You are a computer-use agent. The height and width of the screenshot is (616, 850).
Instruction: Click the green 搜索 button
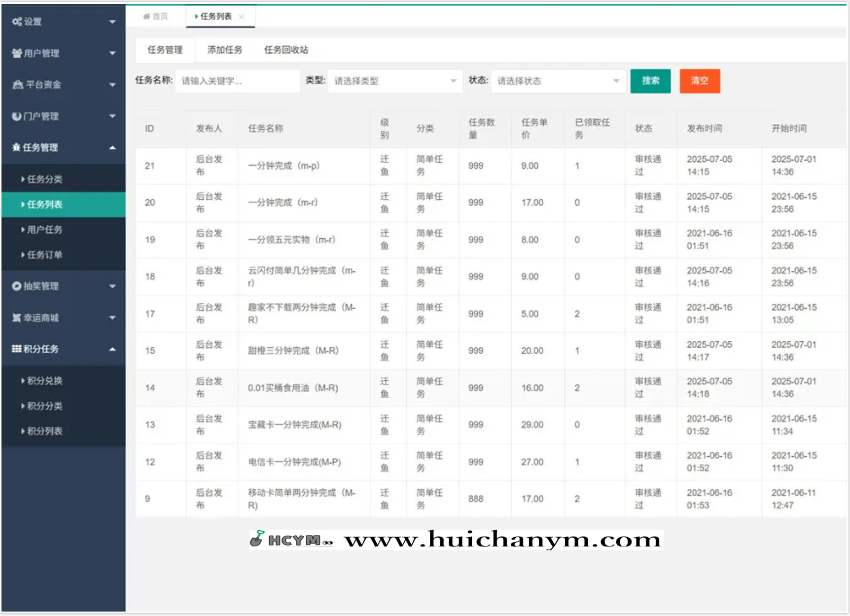(x=650, y=81)
